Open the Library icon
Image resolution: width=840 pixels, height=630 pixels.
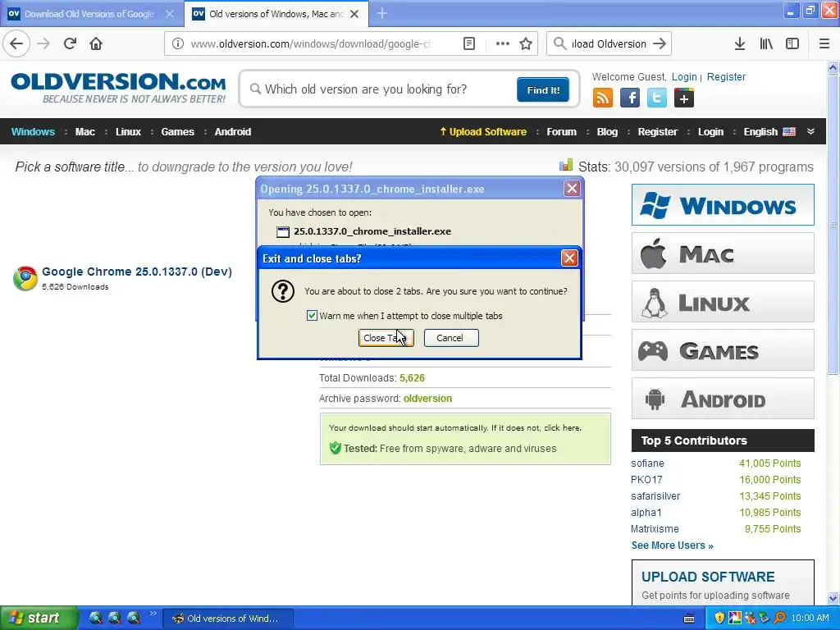(x=766, y=43)
